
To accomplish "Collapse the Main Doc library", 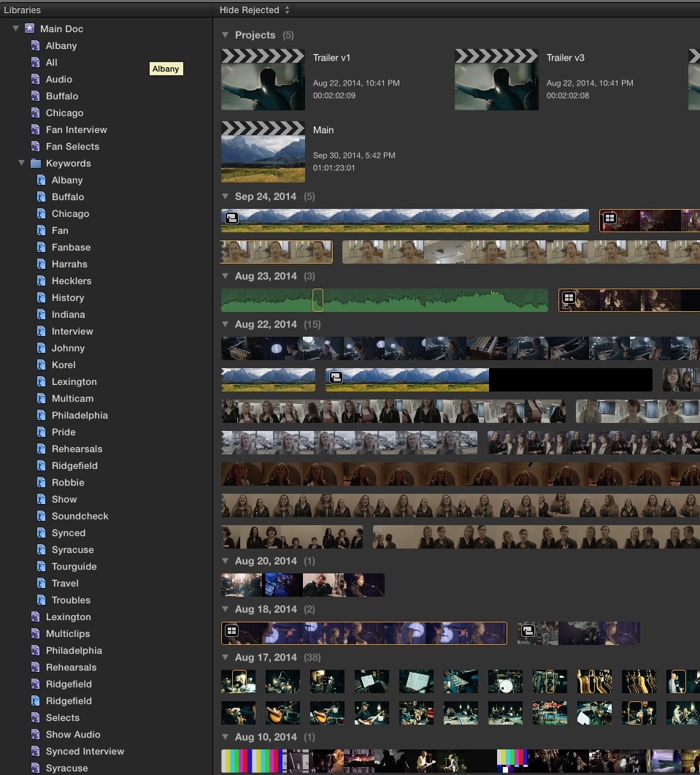I will click(16, 28).
